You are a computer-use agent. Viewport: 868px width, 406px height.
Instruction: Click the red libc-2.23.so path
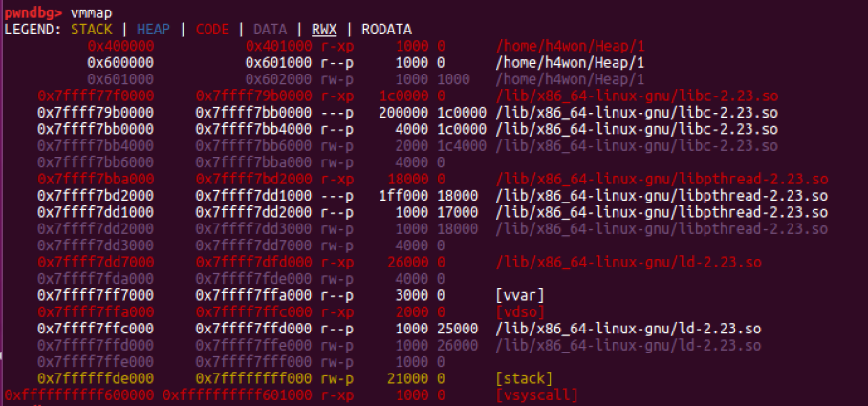click(637, 96)
